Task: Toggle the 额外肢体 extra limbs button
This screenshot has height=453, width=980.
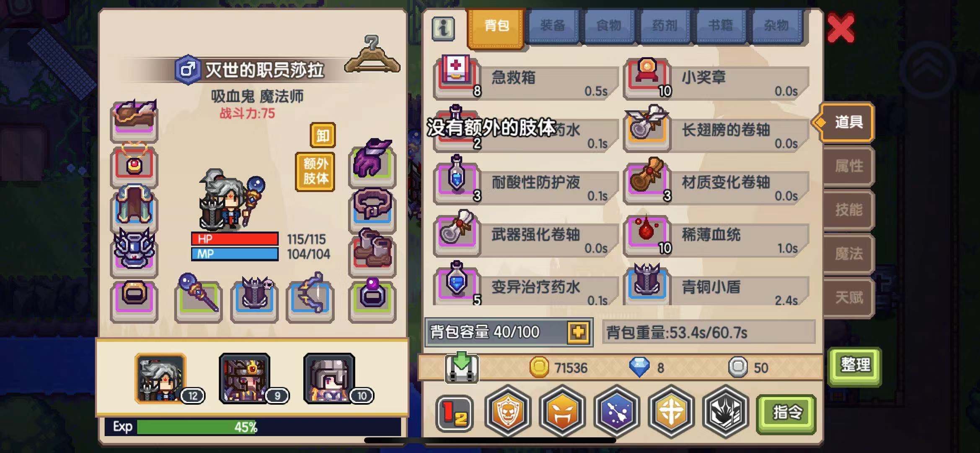Action: click(x=315, y=172)
